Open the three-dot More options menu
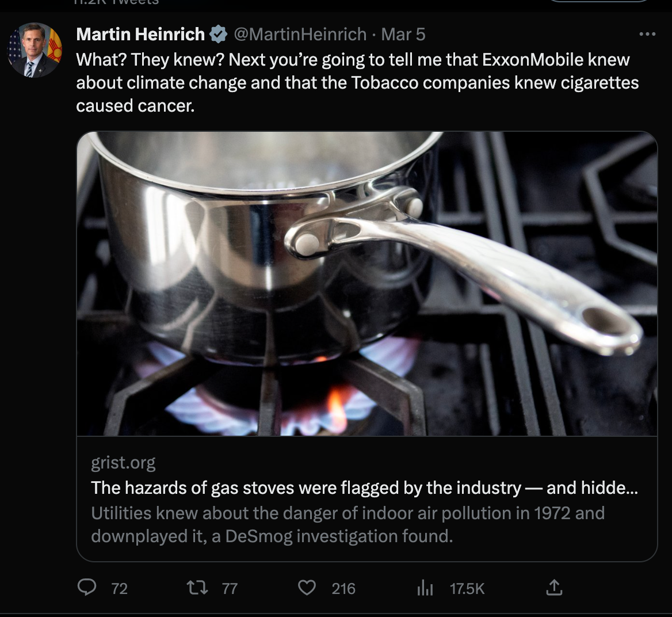The image size is (672, 617). [x=647, y=35]
